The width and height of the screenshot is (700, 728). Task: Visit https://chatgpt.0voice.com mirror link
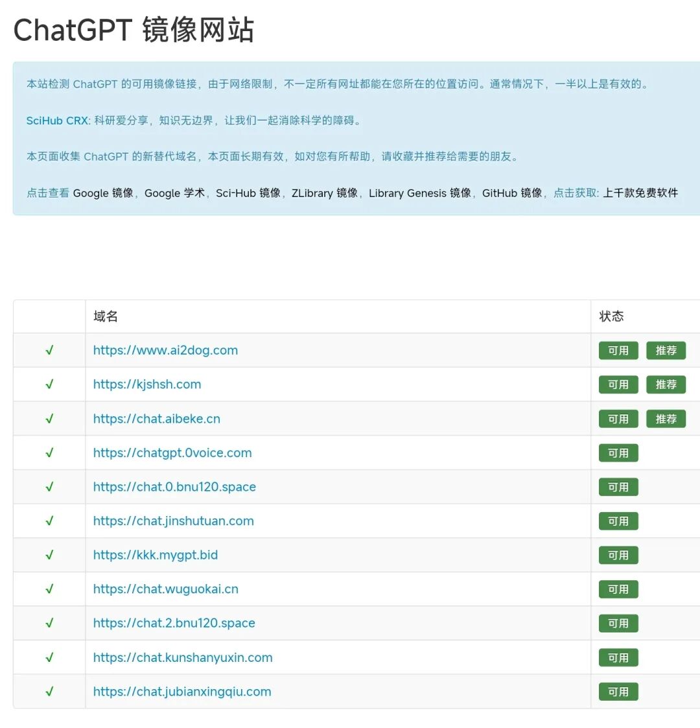172,452
